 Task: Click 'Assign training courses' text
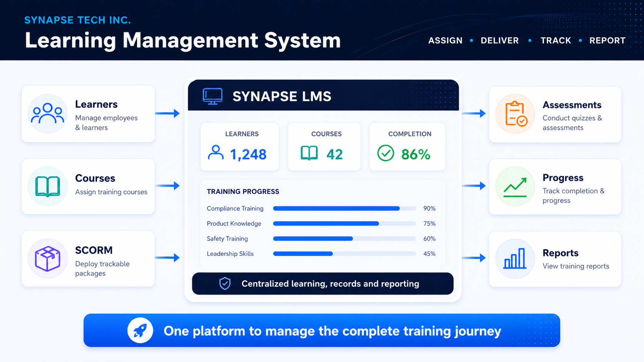(111, 192)
